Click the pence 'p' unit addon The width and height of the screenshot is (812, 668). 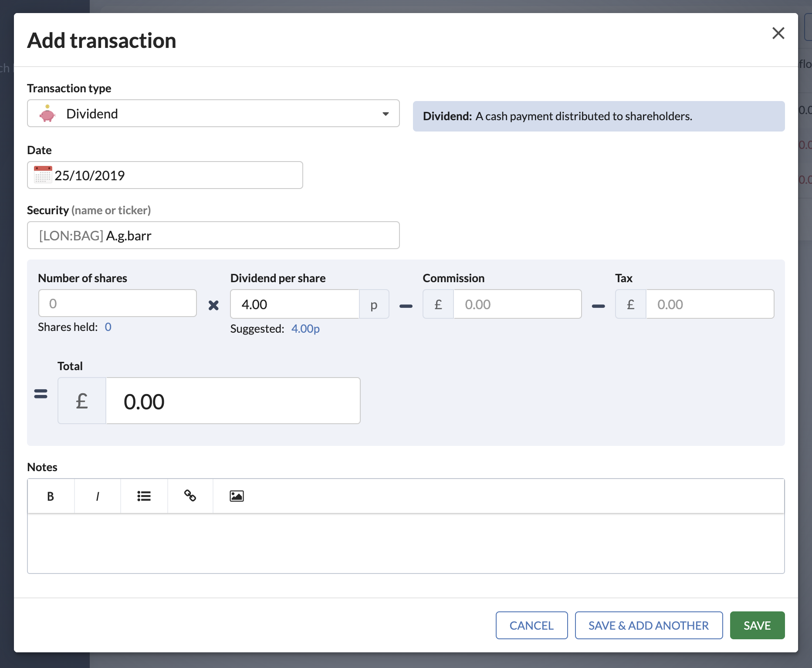coord(374,304)
